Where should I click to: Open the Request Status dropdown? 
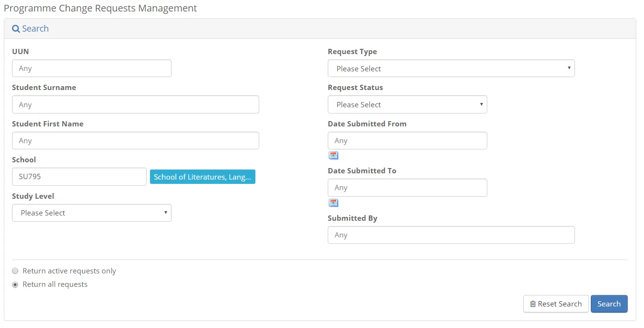pos(407,104)
